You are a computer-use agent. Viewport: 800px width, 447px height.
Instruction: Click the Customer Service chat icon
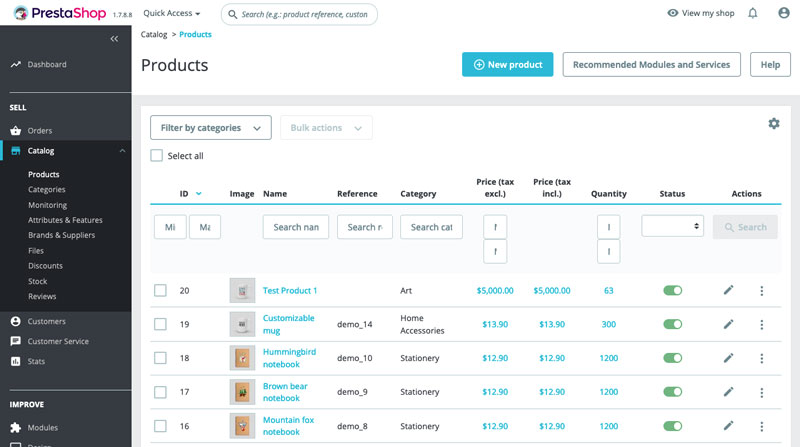[16, 341]
